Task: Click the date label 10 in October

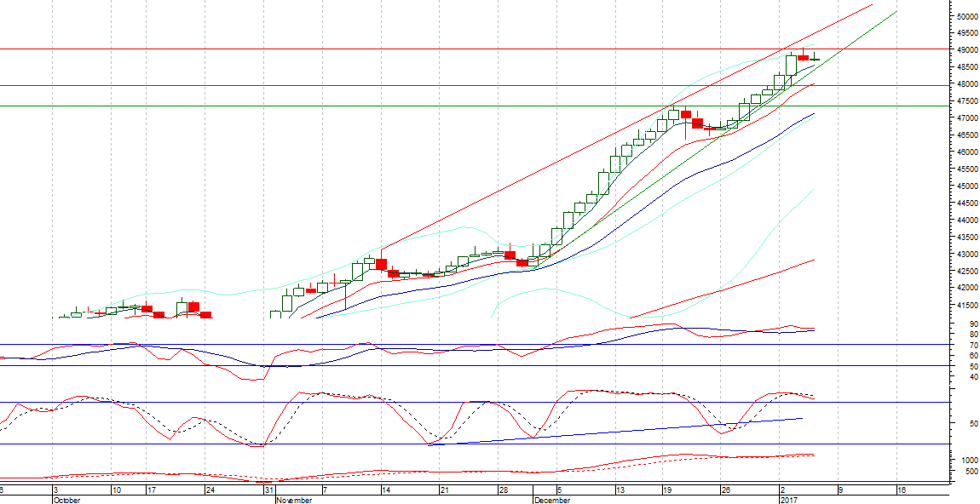Action: [x=116, y=490]
